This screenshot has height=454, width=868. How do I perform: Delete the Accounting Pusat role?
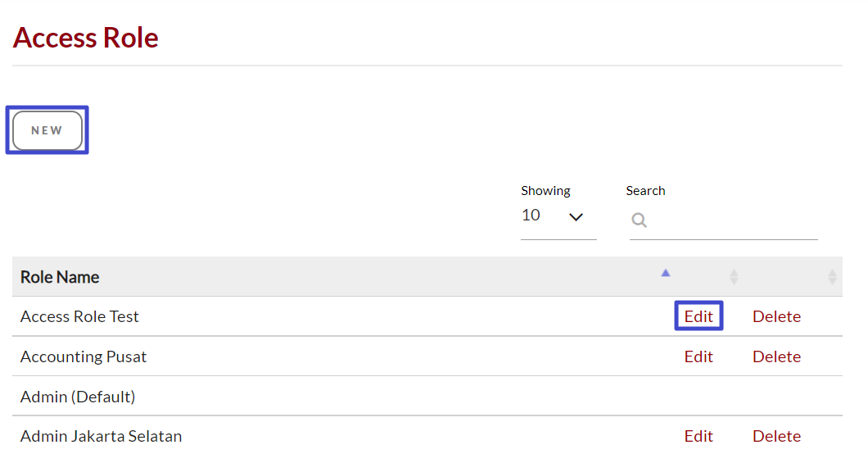click(x=776, y=356)
